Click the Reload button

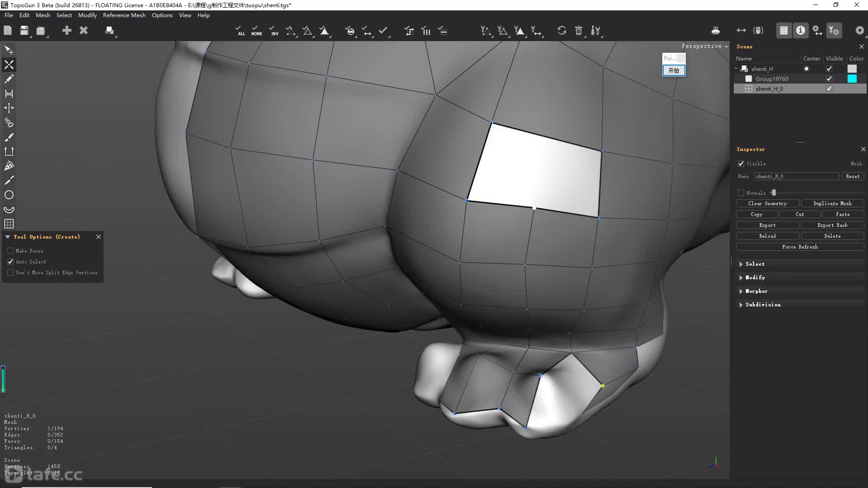[x=767, y=236]
